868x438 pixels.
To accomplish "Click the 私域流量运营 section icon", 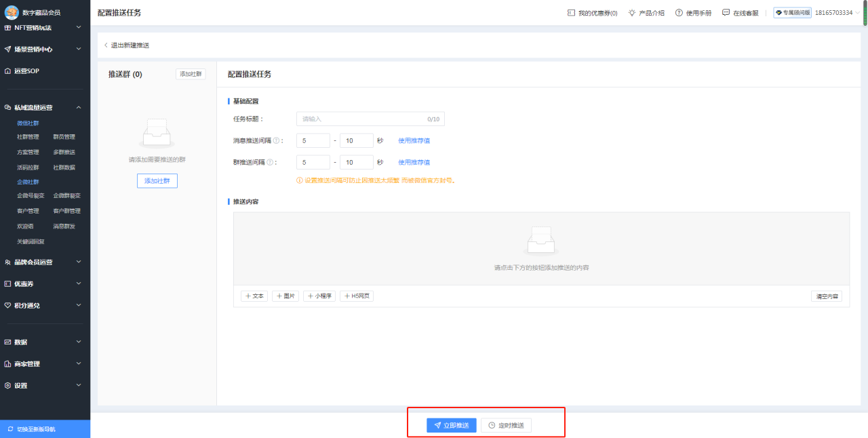I will pyautogui.click(x=8, y=107).
